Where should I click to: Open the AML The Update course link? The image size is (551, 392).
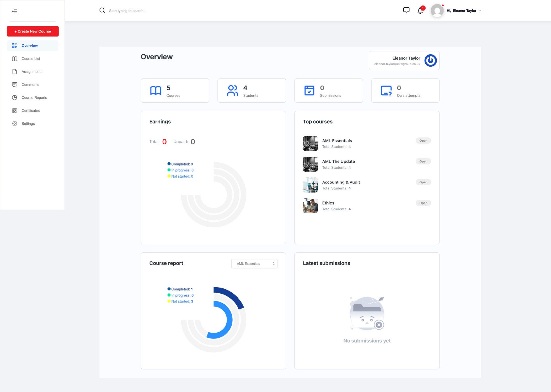[338, 161]
